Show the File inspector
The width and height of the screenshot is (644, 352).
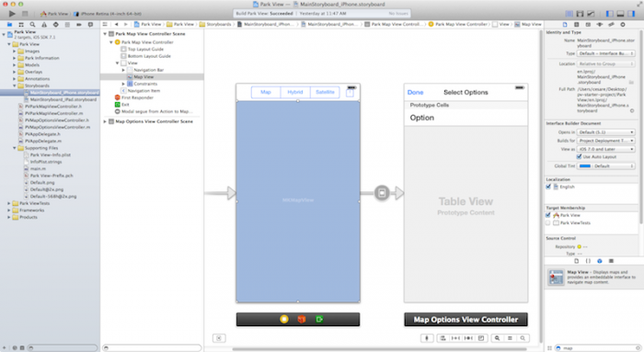[565, 25]
